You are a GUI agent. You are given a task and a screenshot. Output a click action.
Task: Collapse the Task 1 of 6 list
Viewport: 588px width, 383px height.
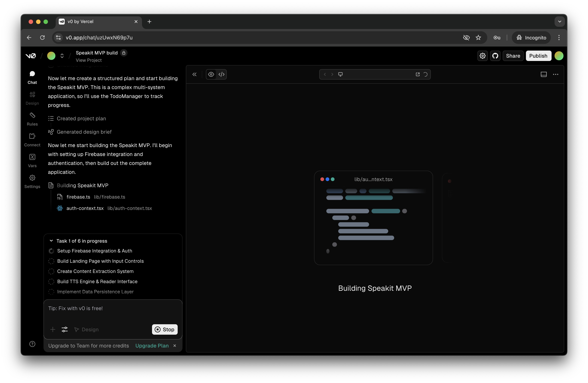tap(51, 241)
